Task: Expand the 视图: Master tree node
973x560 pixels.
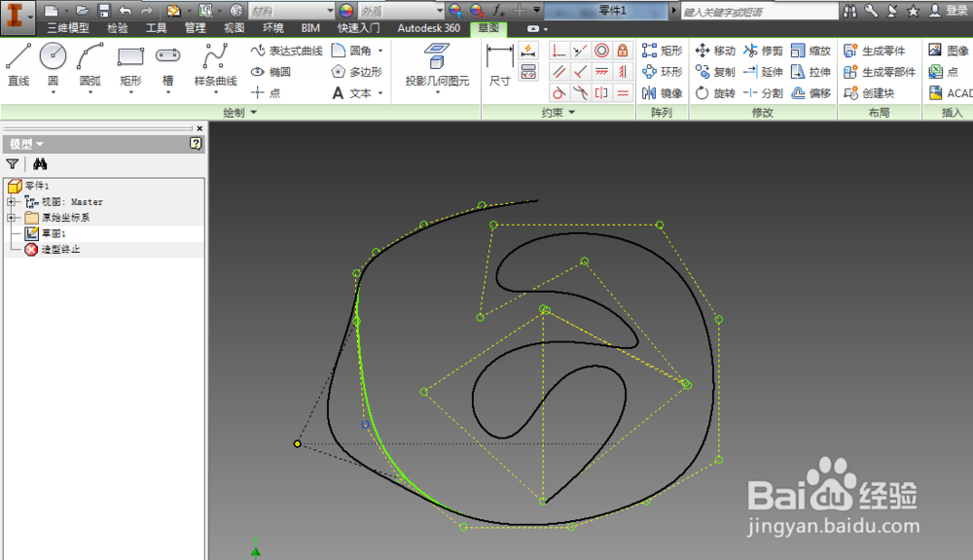Action: [x=11, y=202]
